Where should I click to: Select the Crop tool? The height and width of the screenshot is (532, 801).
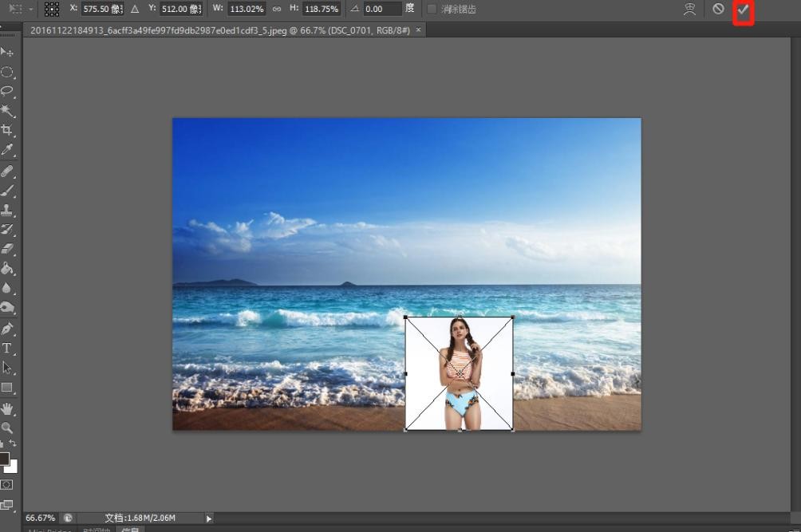point(7,130)
